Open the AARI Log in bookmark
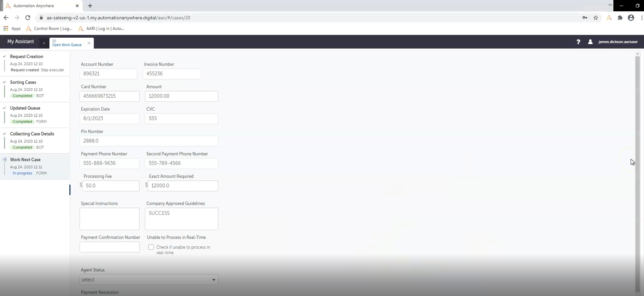The image size is (644, 296). click(101, 29)
